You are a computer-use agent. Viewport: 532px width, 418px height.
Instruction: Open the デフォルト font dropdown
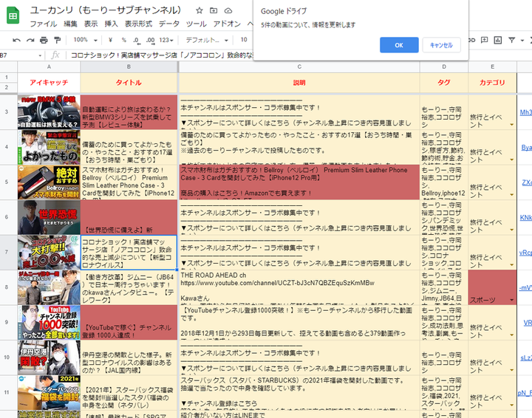coord(207,40)
